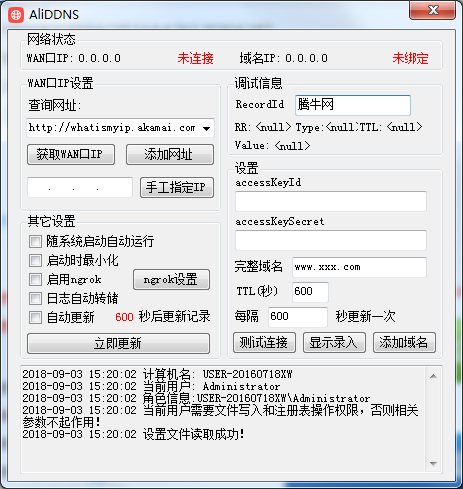Close the AliDDNS window

(x=432, y=10)
